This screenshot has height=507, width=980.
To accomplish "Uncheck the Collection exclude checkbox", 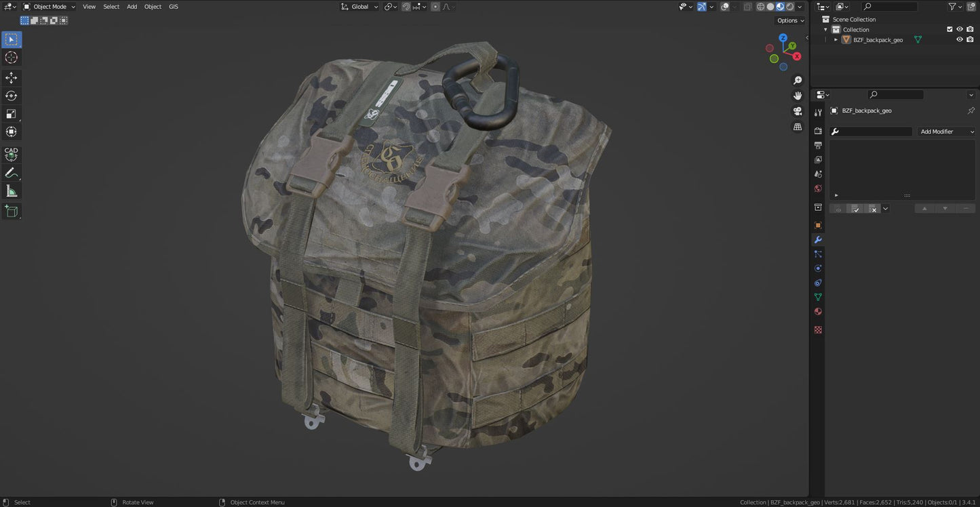I will point(949,30).
